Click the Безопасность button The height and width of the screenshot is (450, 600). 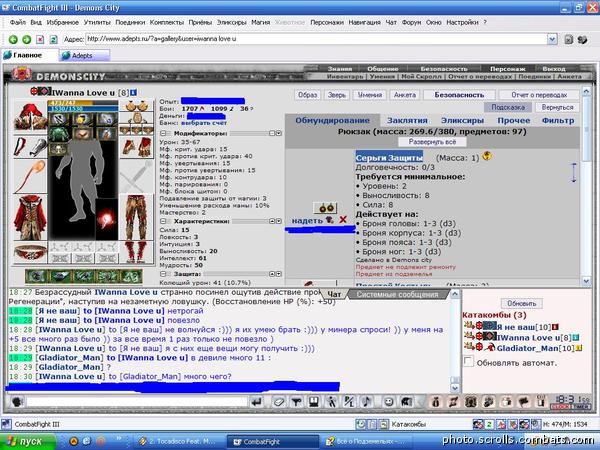(x=459, y=95)
